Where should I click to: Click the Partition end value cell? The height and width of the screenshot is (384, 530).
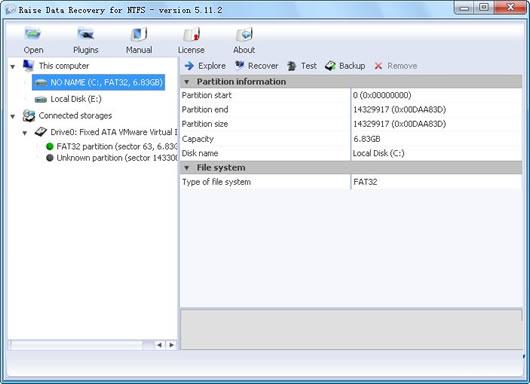point(436,110)
